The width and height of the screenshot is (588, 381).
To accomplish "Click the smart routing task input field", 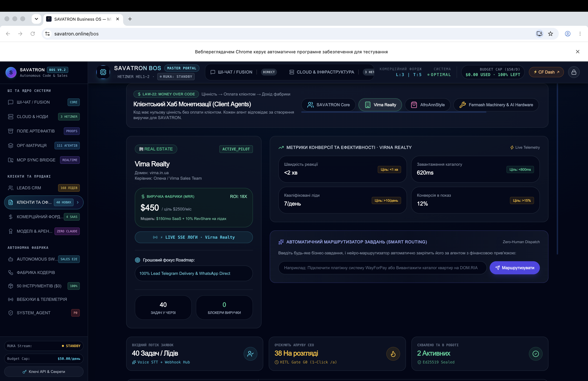I will (x=382, y=268).
